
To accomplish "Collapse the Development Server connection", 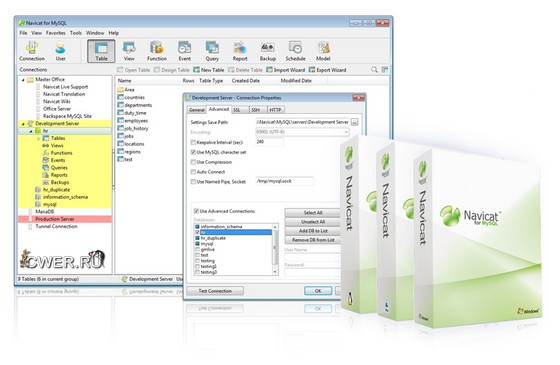I will [24, 124].
